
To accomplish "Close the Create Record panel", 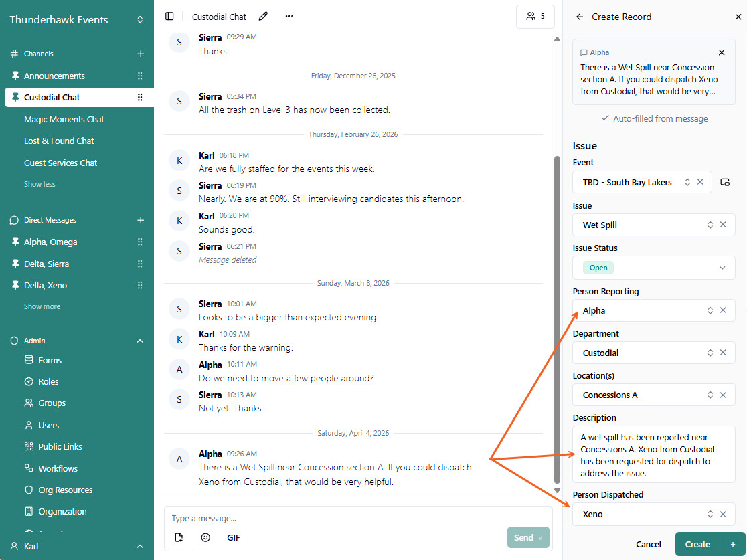I will pos(738,17).
